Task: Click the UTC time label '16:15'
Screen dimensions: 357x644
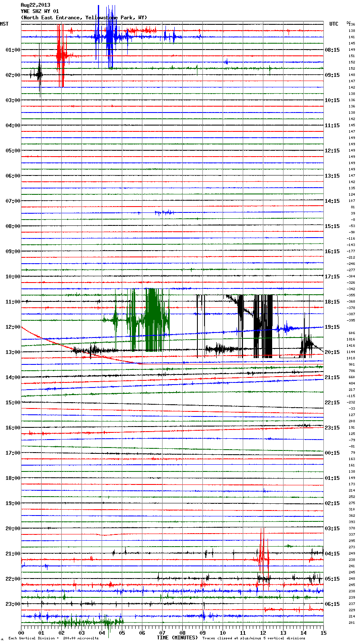Action: [332, 251]
